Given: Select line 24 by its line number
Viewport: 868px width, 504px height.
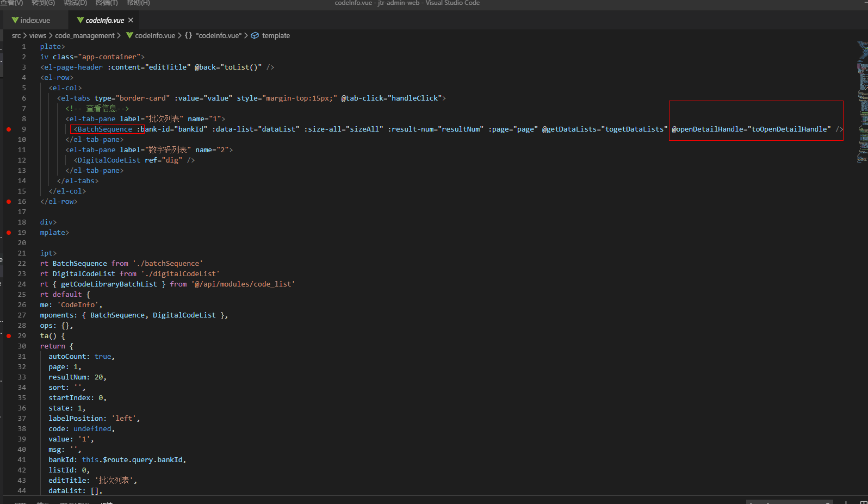Looking at the screenshot, I should [x=22, y=284].
